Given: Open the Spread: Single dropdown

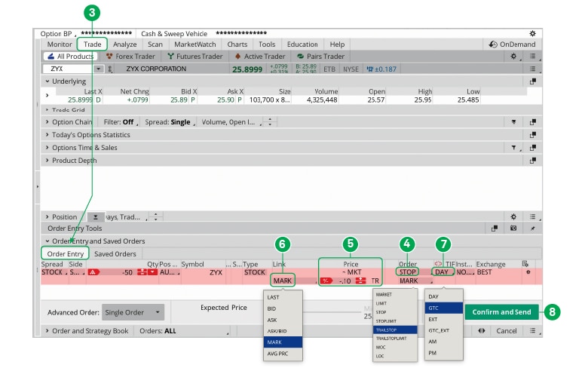Looking at the screenshot, I should click(170, 122).
